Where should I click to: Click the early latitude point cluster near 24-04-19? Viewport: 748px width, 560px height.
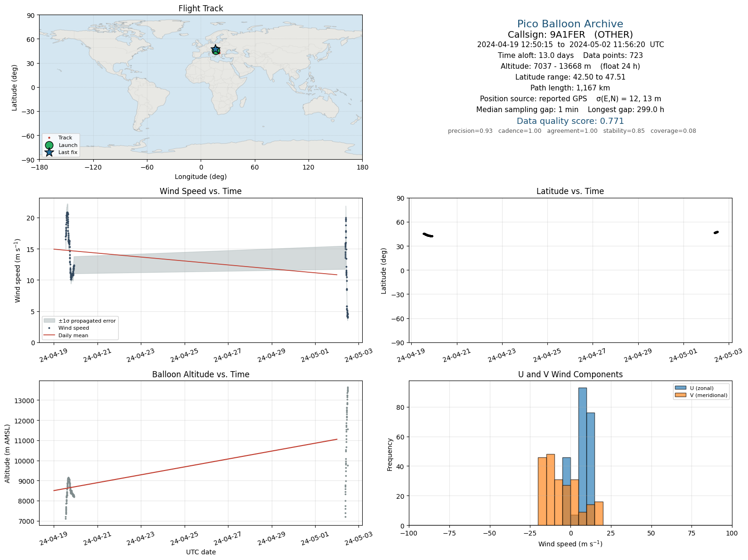point(428,235)
